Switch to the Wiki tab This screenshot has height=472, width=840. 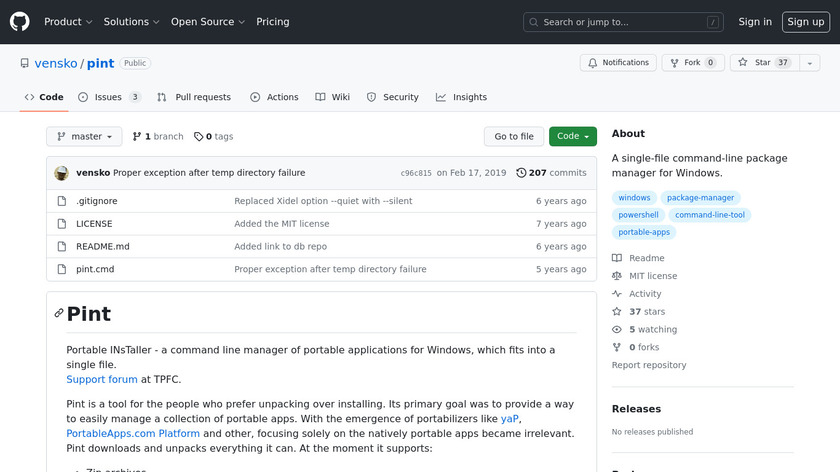(x=333, y=97)
